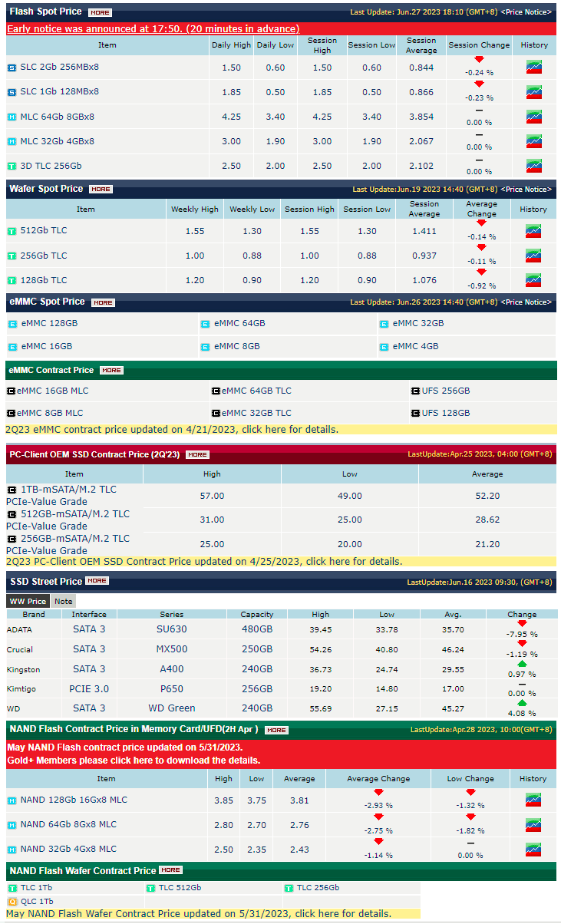Select the QLC 1Tb wafer contract link
The height and width of the screenshot is (924, 561).
tap(36, 902)
